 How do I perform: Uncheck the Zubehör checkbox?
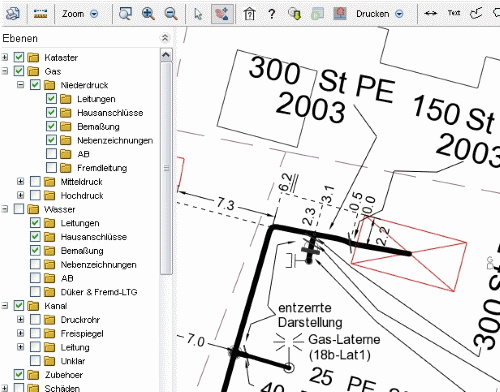pos(19,374)
